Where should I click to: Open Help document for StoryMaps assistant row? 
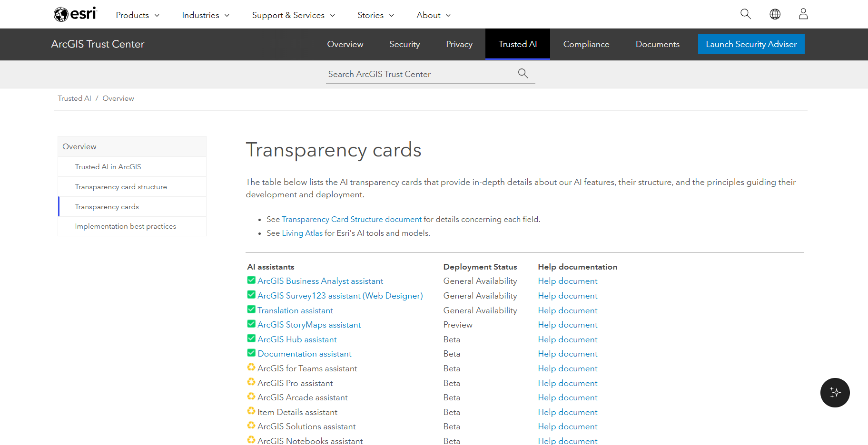[568, 325]
